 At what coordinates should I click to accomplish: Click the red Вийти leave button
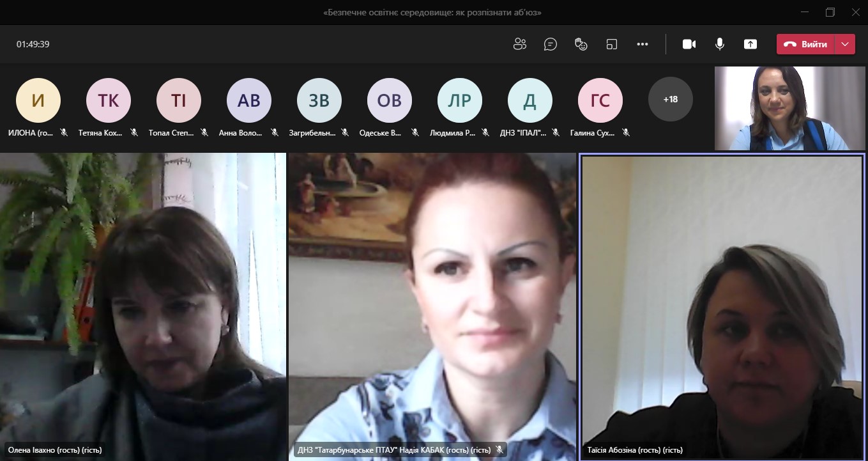pos(805,44)
